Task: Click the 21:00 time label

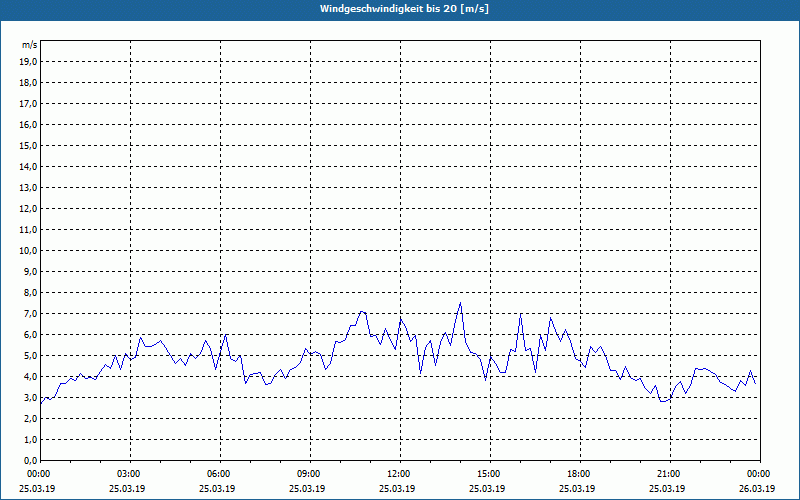Action: [670, 474]
